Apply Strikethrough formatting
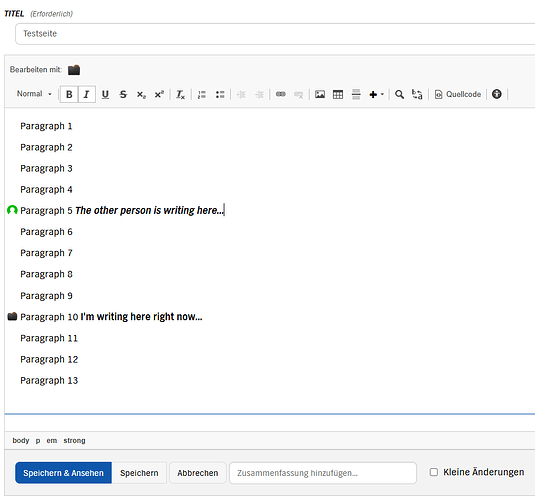535x500 pixels. (x=123, y=94)
